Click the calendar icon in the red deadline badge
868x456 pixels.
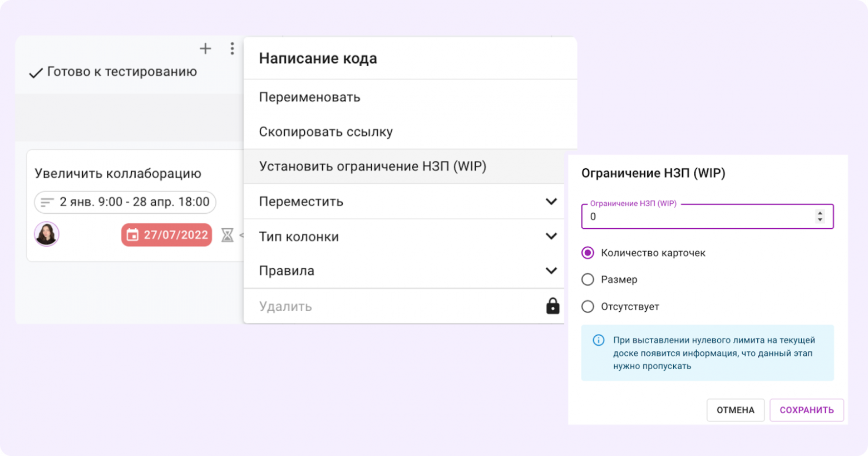click(133, 235)
